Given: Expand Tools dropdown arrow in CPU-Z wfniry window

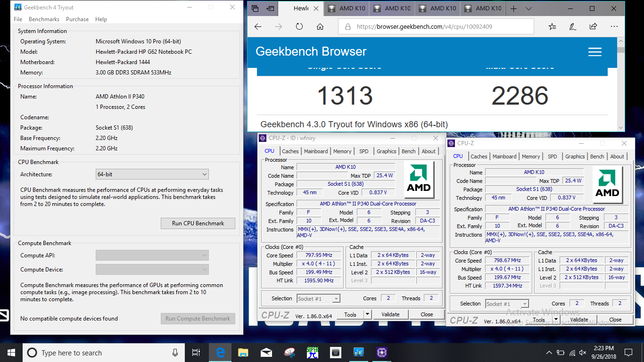Looking at the screenshot, I should click(368, 314).
